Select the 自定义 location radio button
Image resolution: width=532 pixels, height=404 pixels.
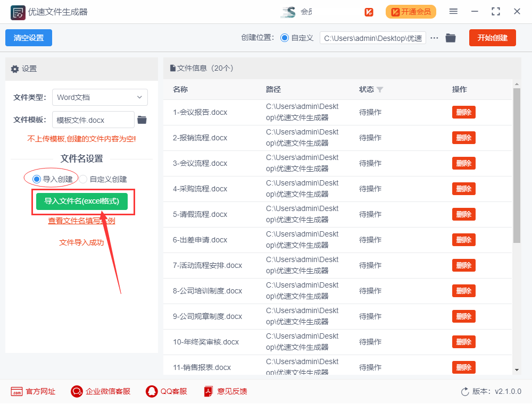(x=285, y=38)
